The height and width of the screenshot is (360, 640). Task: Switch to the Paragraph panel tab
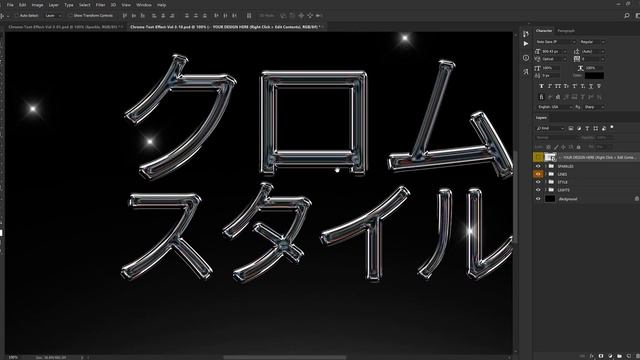[x=566, y=31]
